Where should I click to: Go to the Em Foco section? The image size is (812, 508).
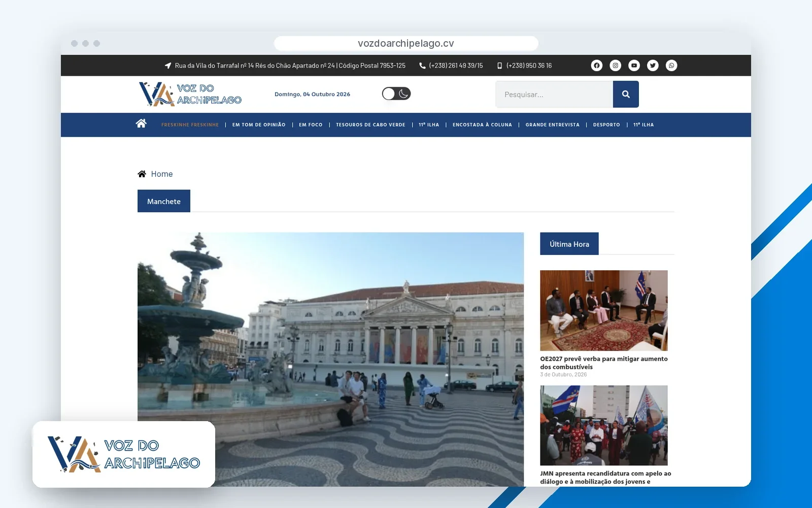311,125
